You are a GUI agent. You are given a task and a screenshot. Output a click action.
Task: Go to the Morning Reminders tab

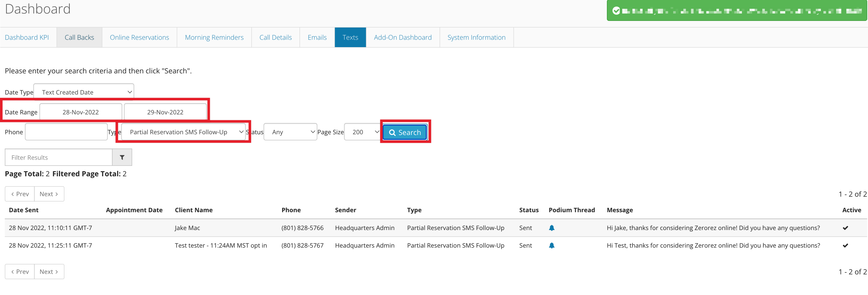[214, 37]
